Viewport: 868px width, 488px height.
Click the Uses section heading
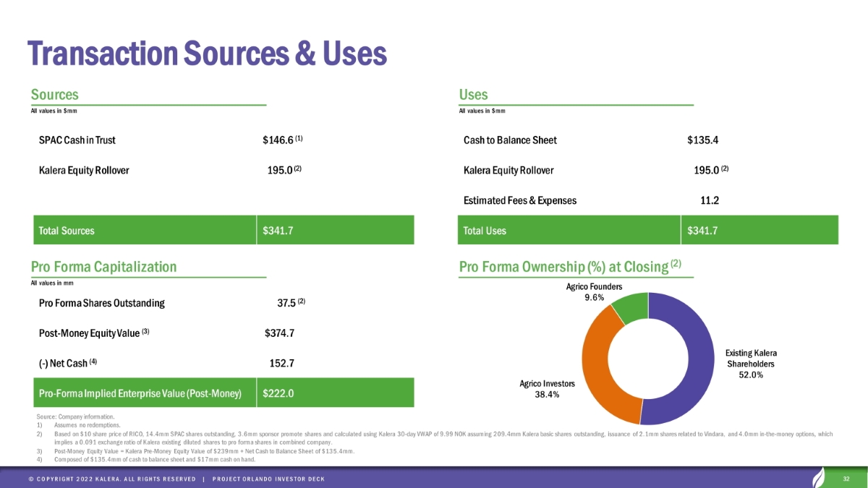tap(473, 95)
